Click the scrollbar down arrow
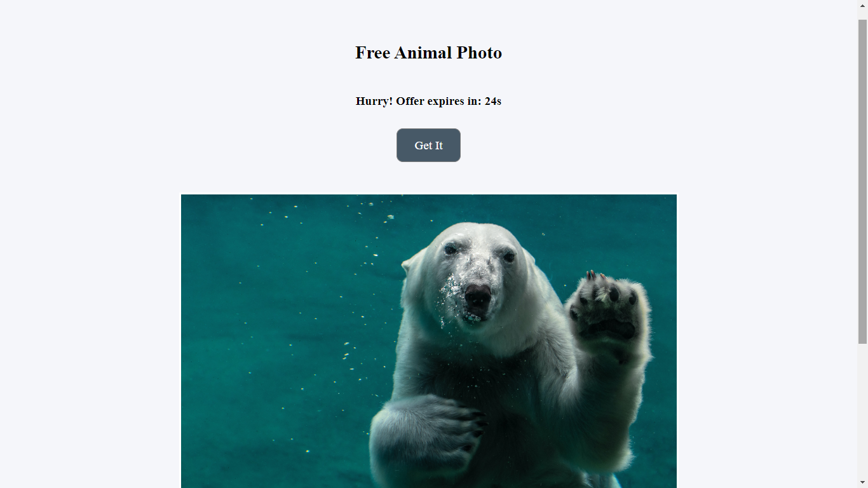The width and height of the screenshot is (868, 488). coord(862,483)
